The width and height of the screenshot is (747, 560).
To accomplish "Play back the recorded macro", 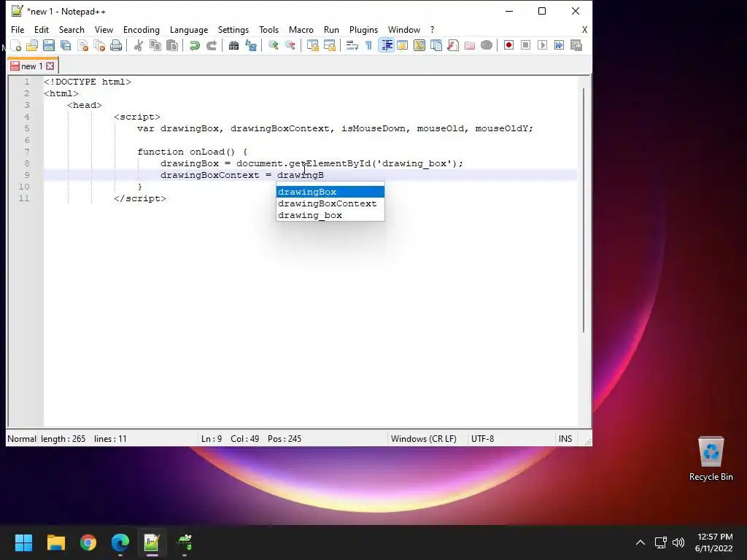I will pos(542,45).
